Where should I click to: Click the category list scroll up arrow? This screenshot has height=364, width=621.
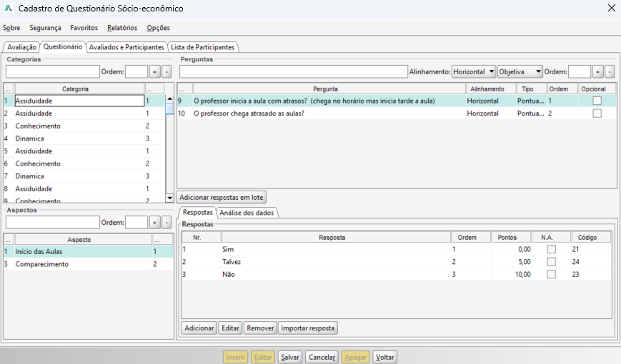169,99
